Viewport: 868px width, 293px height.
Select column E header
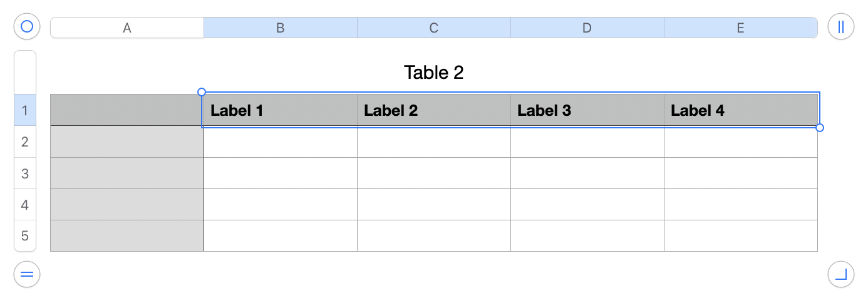pyautogui.click(x=741, y=28)
